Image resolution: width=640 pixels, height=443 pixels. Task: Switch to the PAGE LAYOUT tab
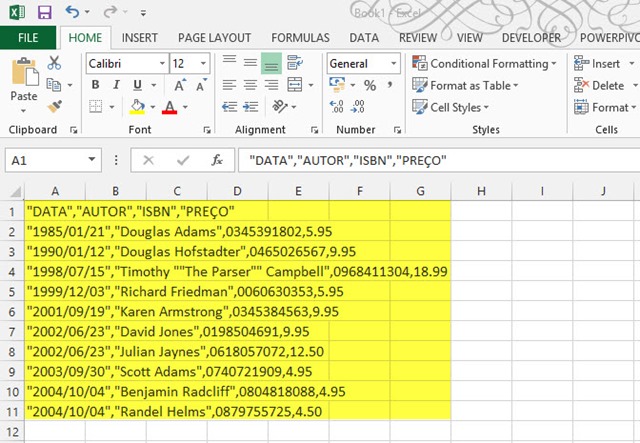214,38
